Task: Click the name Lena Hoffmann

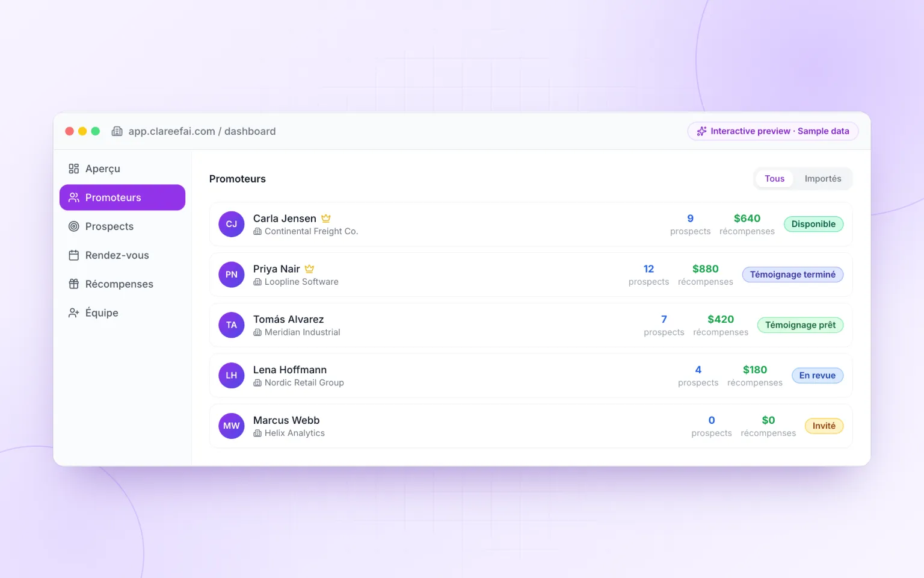Action: (x=290, y=370)
